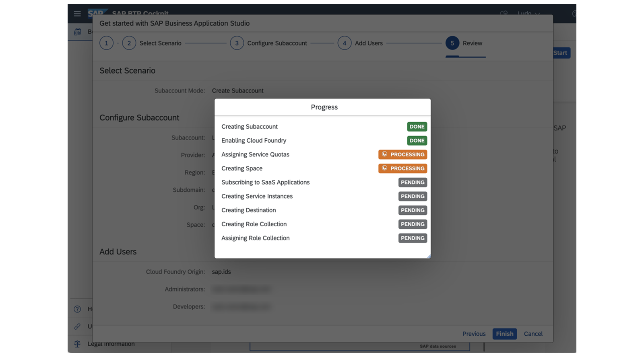Click the link icon in the sidebar
This screenshot has width=644, height=357.
(77, 326)
